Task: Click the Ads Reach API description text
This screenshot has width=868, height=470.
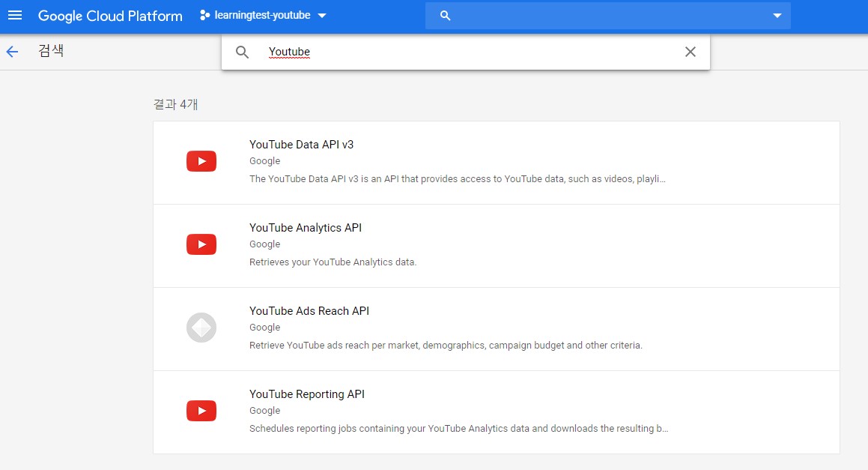Action: (446, 346)
